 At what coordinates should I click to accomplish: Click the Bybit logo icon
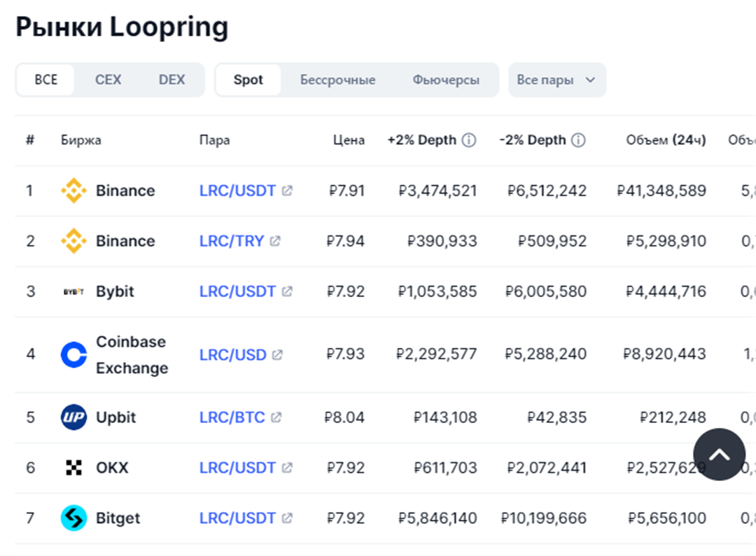(x=73, y=291)
